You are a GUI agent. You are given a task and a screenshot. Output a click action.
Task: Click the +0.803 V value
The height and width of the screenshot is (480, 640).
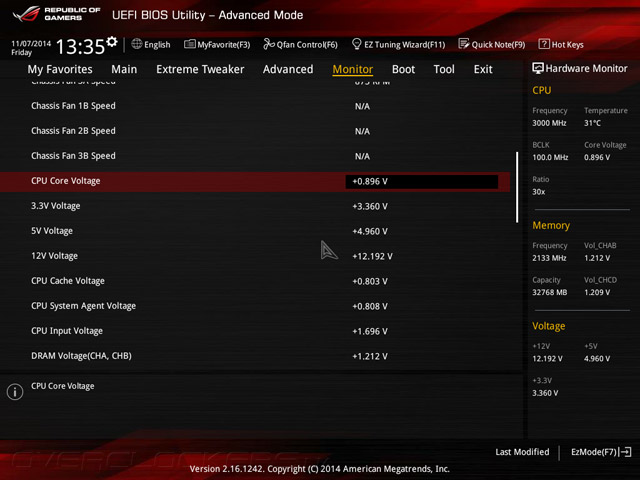point(370,281)
